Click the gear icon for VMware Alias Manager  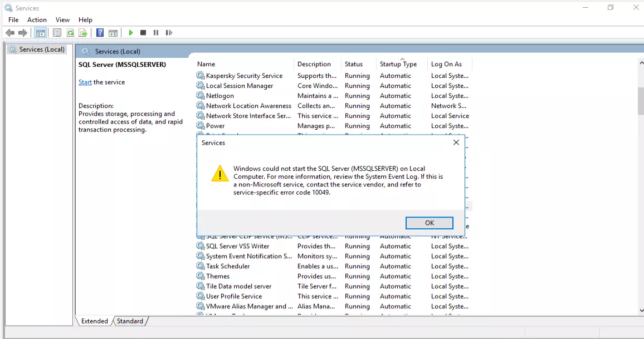[201, 306]
